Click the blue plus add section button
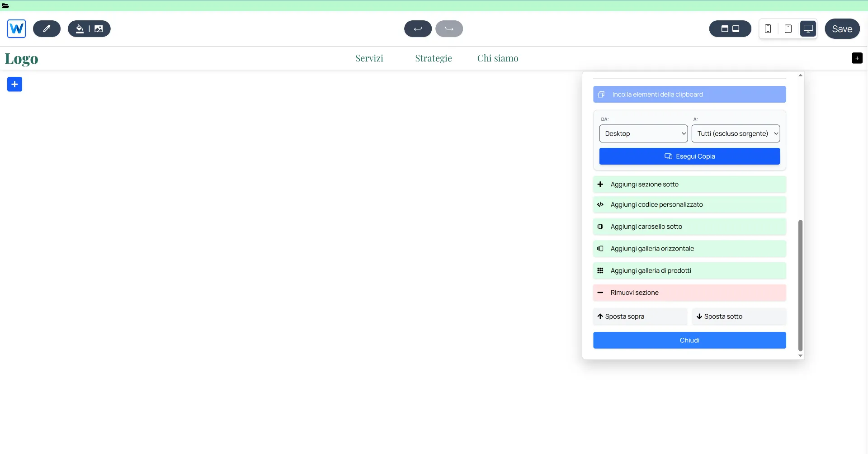The height and width of the screenshot is (454, 868). tap(15, 85)
